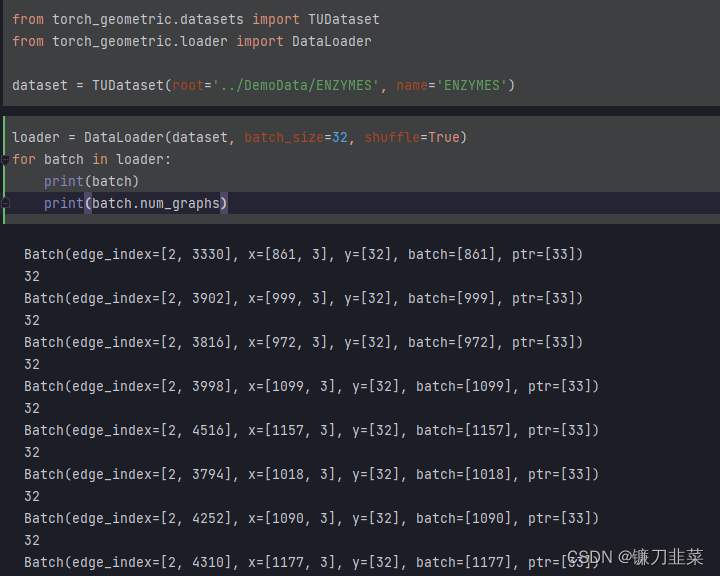This screenshot has height=576, width=720.
Task: Click the batch=[1157] value in the output
Action: tap(464, 430)
